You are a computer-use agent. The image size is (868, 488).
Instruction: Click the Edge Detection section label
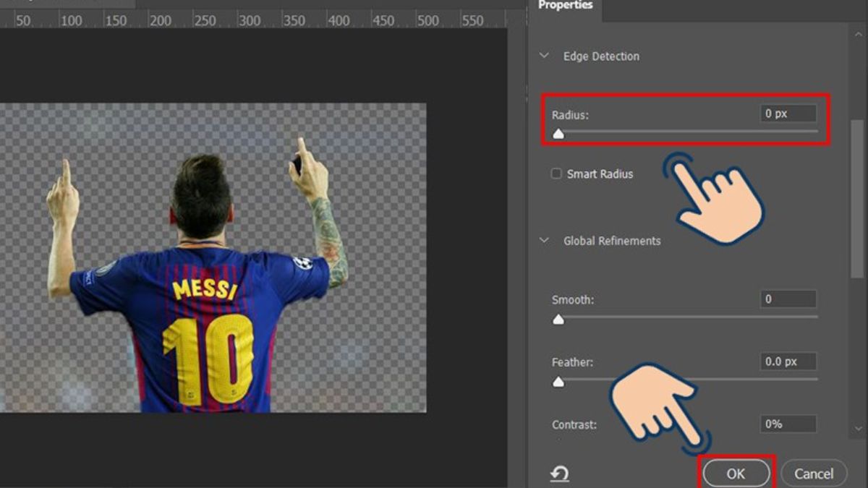pos(601,56)
